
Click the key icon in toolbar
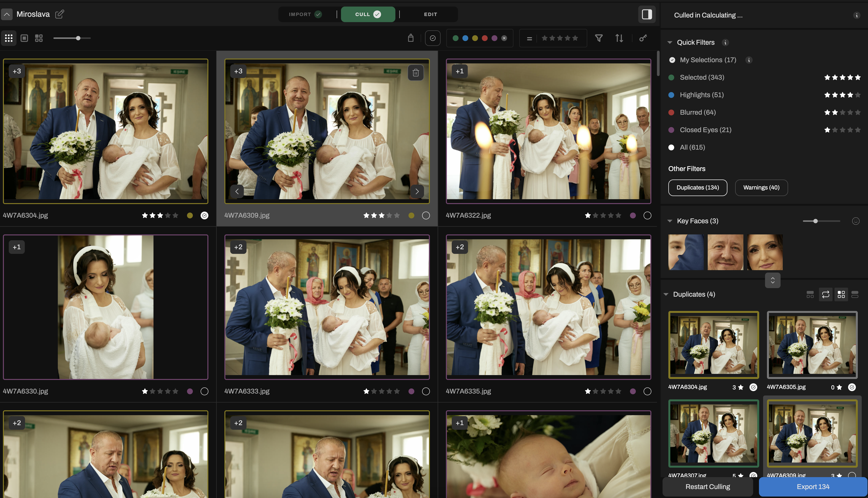[643, 38]
